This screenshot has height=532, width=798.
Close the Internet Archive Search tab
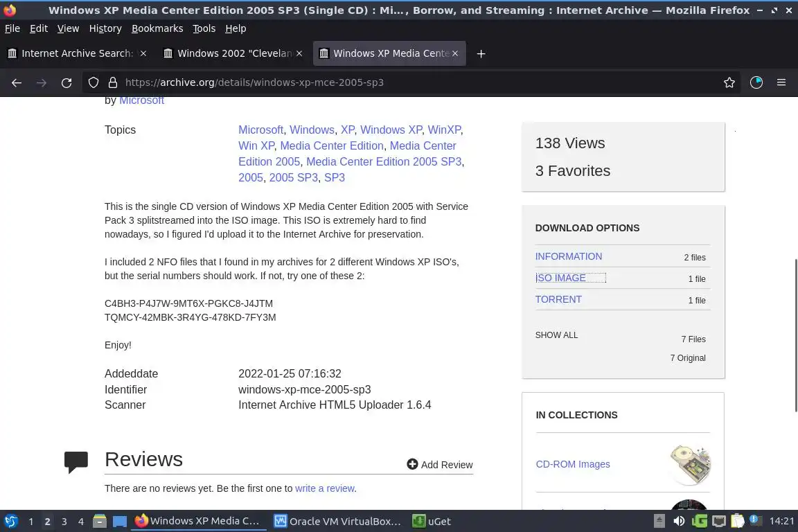pos(143,53)
